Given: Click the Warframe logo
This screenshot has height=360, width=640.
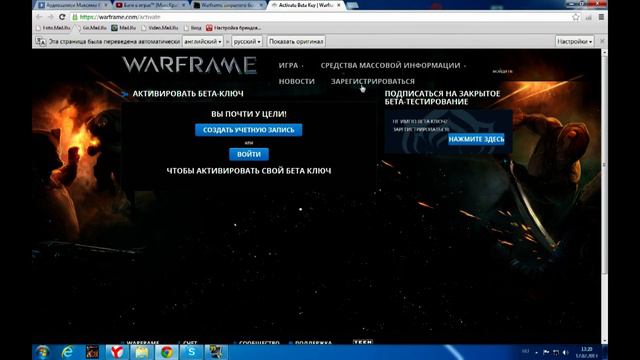Looking at the screenshot, I should 189,65.
